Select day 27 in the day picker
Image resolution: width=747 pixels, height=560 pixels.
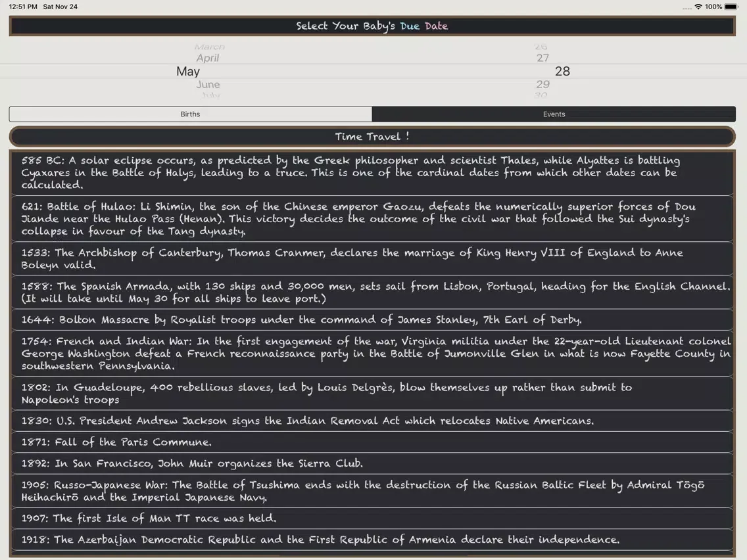tap(542, 58)
